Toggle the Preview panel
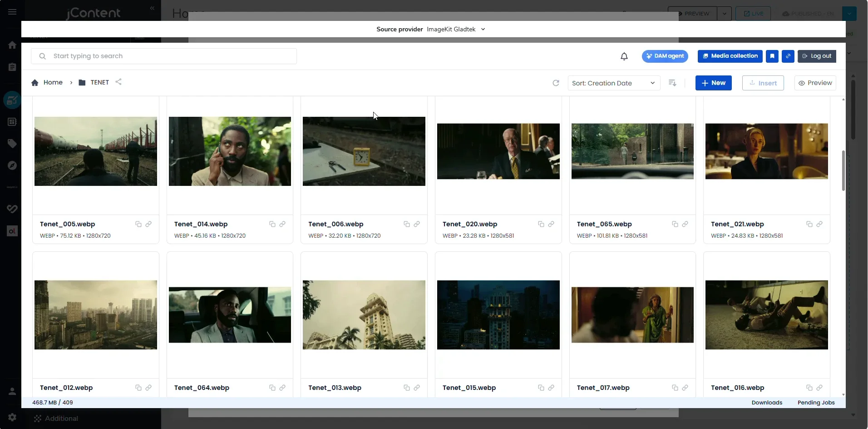Viewport: 868px width, 429px height. (x=815, y=83)
